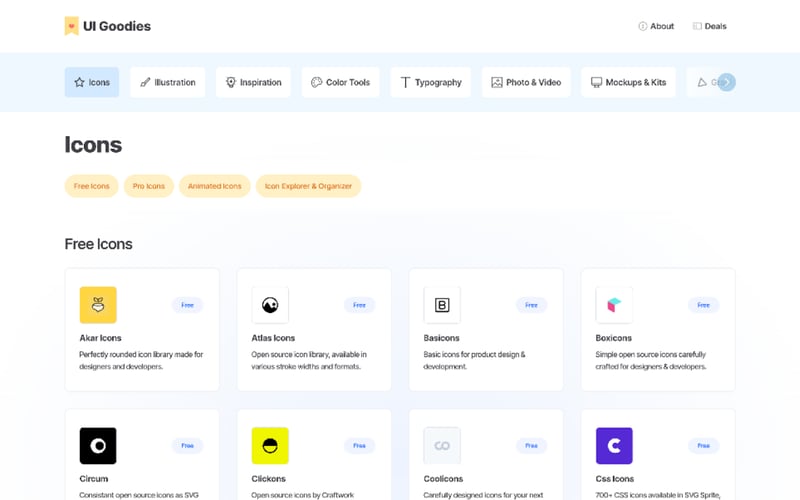
Task: Click the Free badge on Basicons card
Action: pos(531,305)
